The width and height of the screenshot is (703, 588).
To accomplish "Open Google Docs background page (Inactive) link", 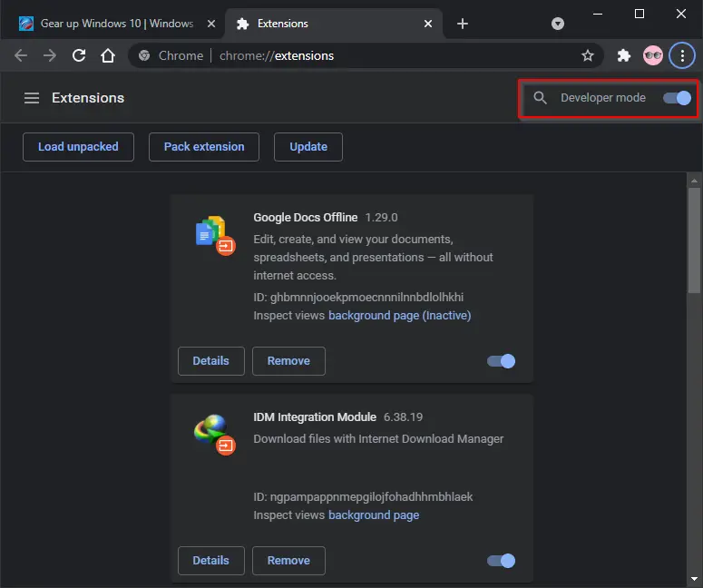I will click(x=399, y=316).
